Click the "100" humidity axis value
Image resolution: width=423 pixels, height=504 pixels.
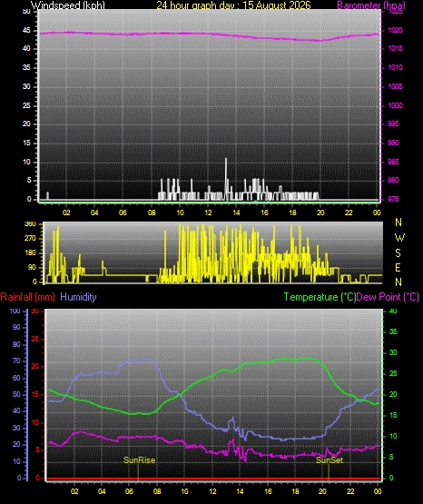coord(15,311)
